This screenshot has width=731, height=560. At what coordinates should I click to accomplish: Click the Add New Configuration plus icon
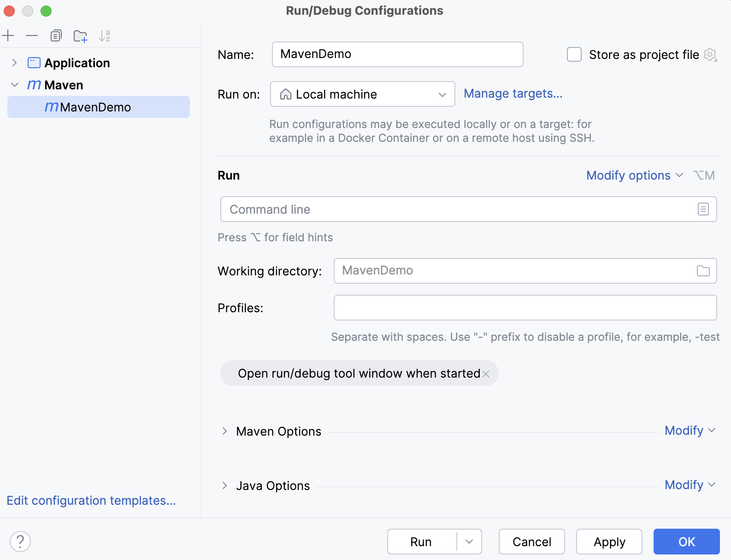point(8,35)
